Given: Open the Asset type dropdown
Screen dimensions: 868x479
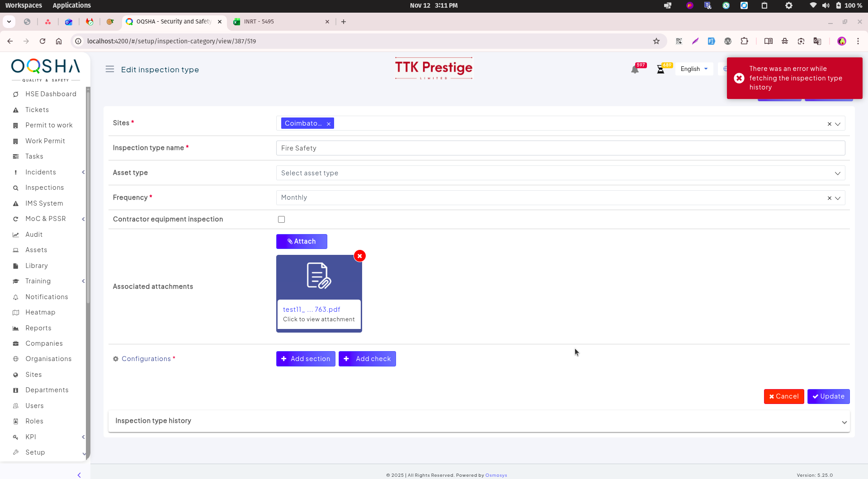Looking at the screenshot, I should (x=560, y=173).
